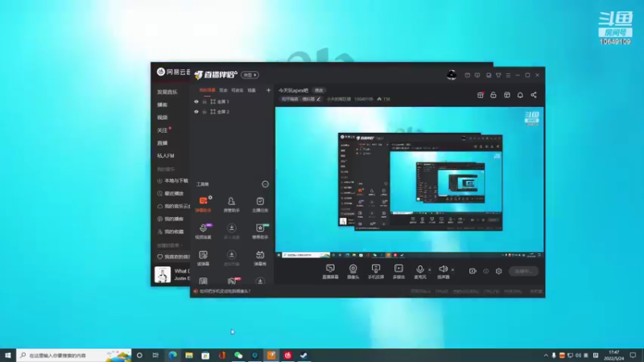The height and width of the screenshot is (362, 644).
Task: Open the hamburger menu in title bar
Action: pos(508,75)
